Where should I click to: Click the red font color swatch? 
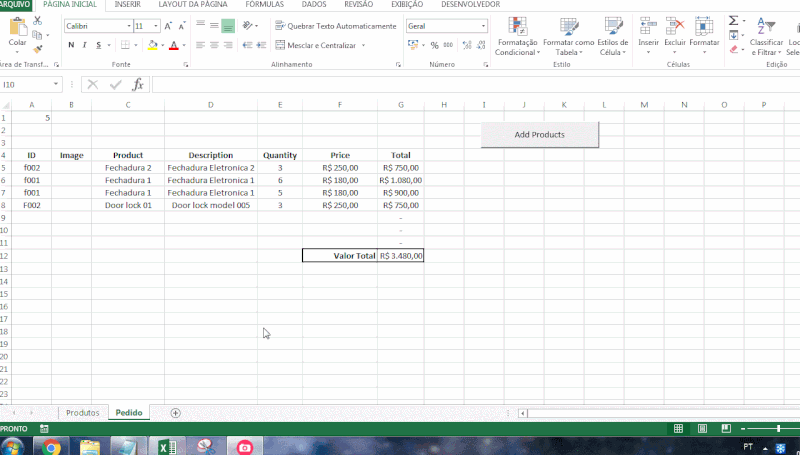[x=173, y=46]
